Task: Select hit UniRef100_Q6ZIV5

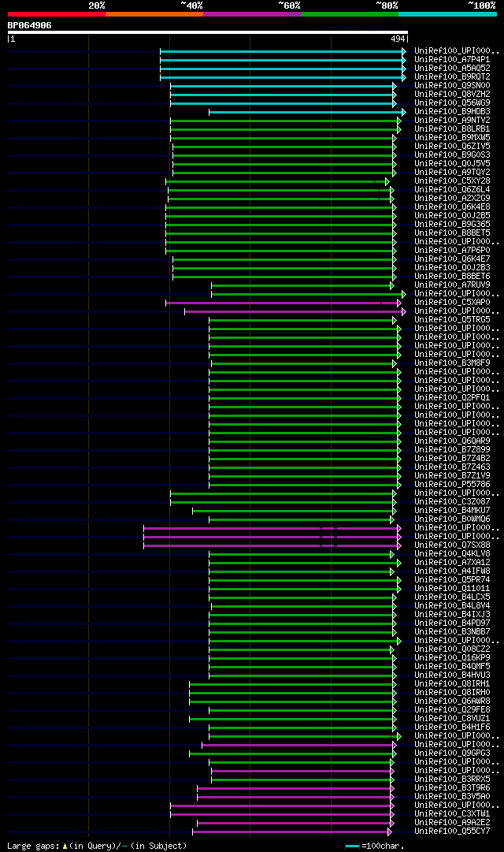Action: pos(452,146)
